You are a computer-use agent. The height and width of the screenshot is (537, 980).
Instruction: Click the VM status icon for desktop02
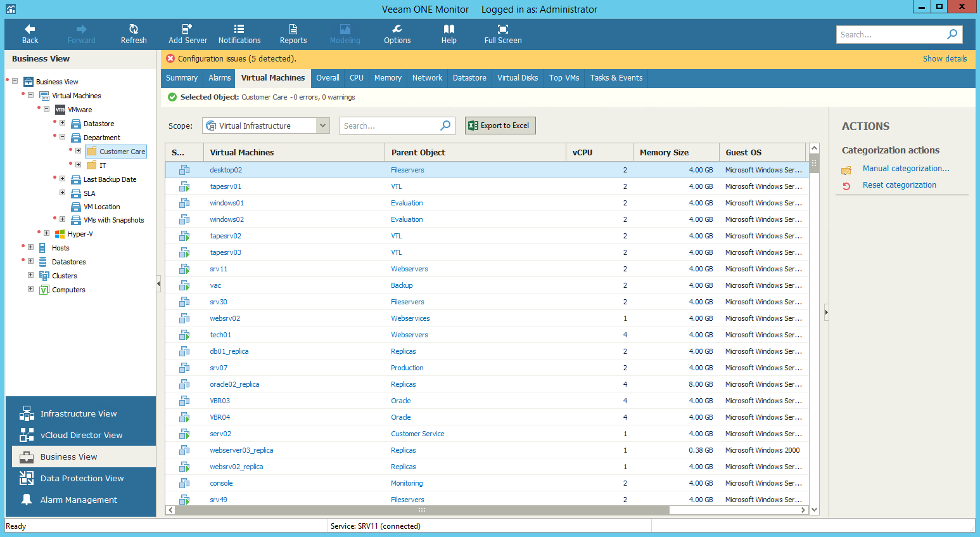tap(184, 170)
